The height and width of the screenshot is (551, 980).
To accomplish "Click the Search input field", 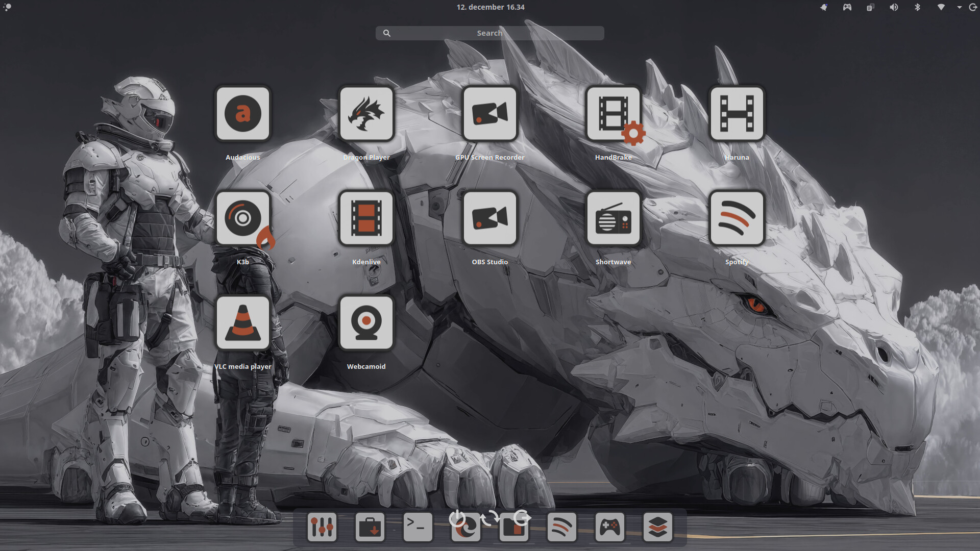I will tap(490, 33).
